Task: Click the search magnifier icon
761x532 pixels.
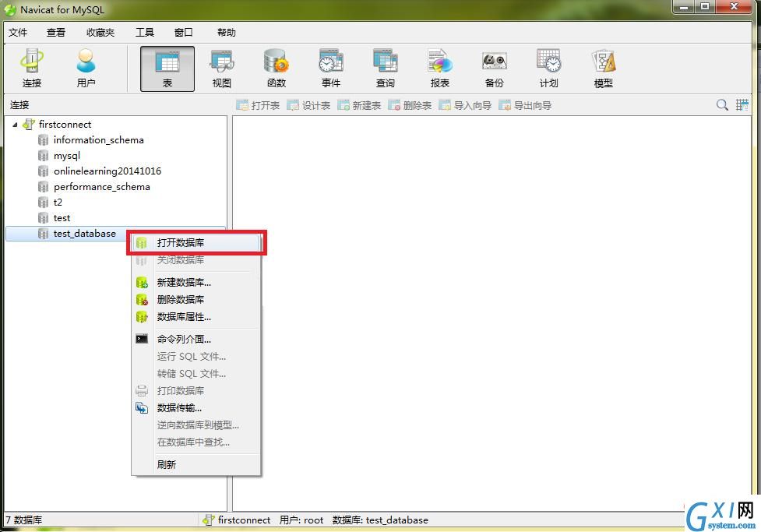Action: (x=722, y=105)
